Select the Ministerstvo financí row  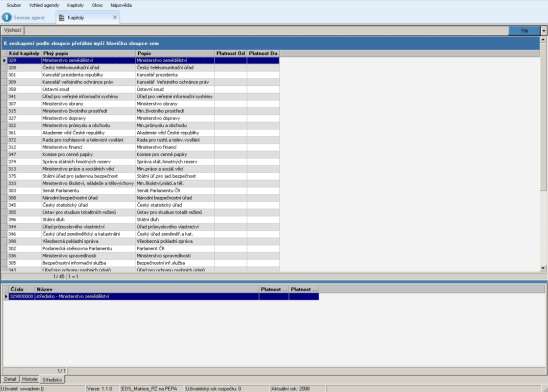click(143, 147)
